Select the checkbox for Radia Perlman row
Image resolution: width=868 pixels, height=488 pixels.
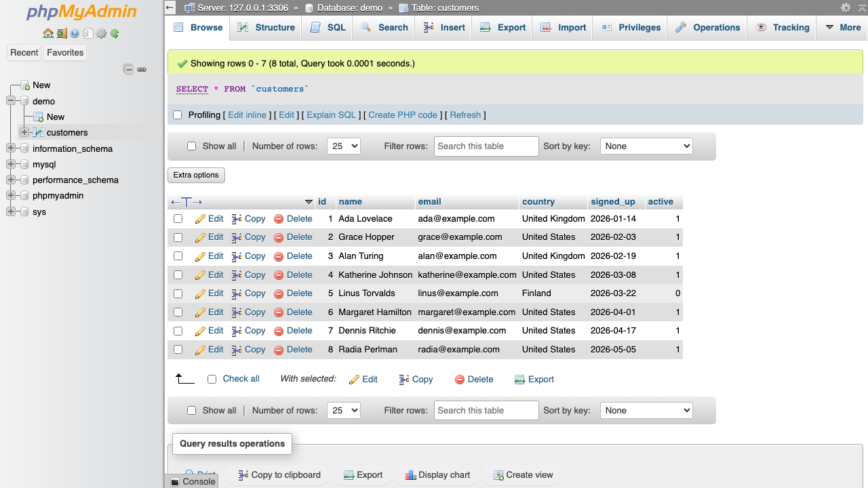coord(178,350)
